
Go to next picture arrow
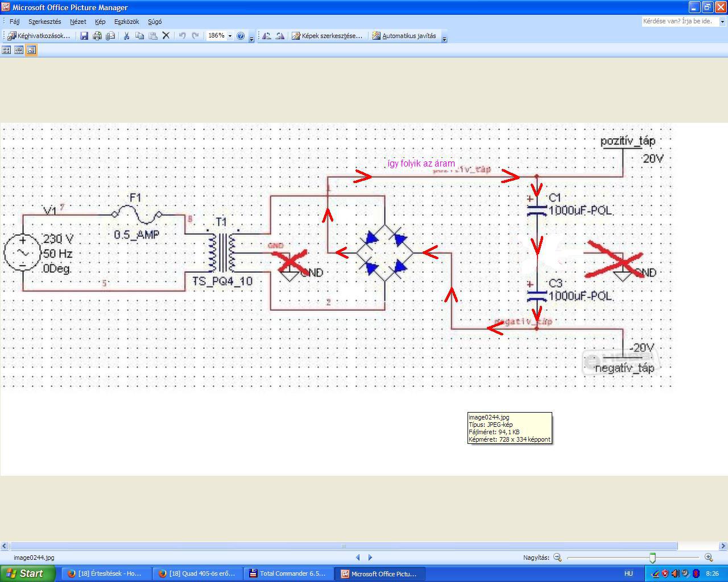(370, 558)
